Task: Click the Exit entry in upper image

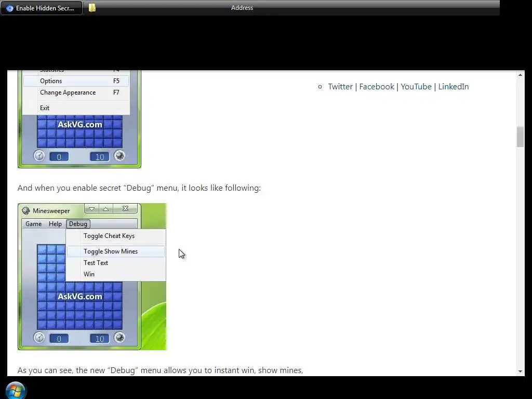Action: tap(76, 108)
